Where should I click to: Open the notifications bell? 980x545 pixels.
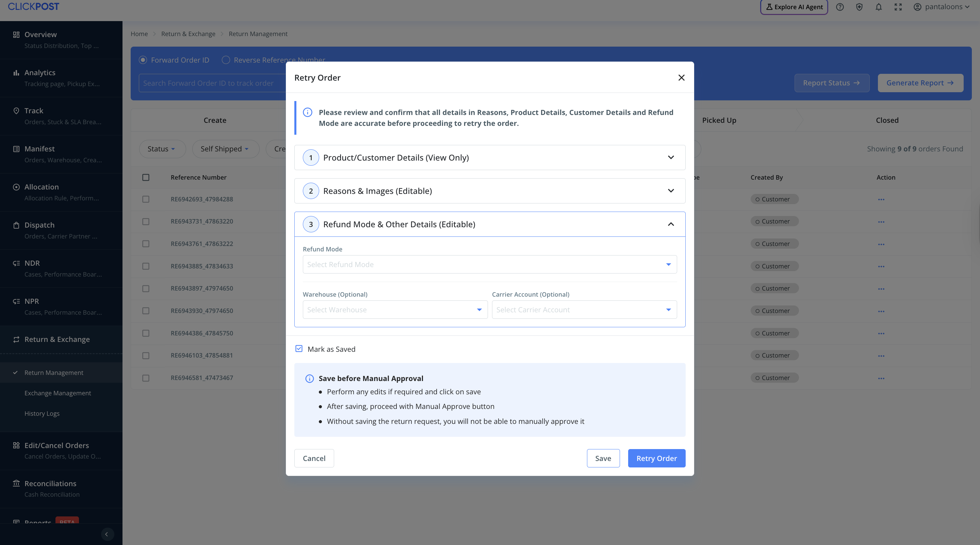tap(878, 7)
